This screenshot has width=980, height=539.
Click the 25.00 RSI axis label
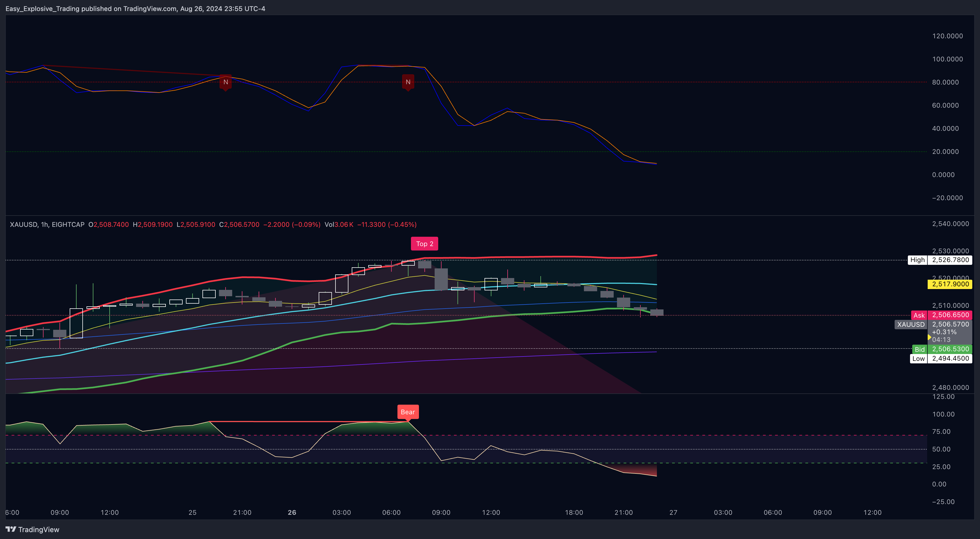941,467
